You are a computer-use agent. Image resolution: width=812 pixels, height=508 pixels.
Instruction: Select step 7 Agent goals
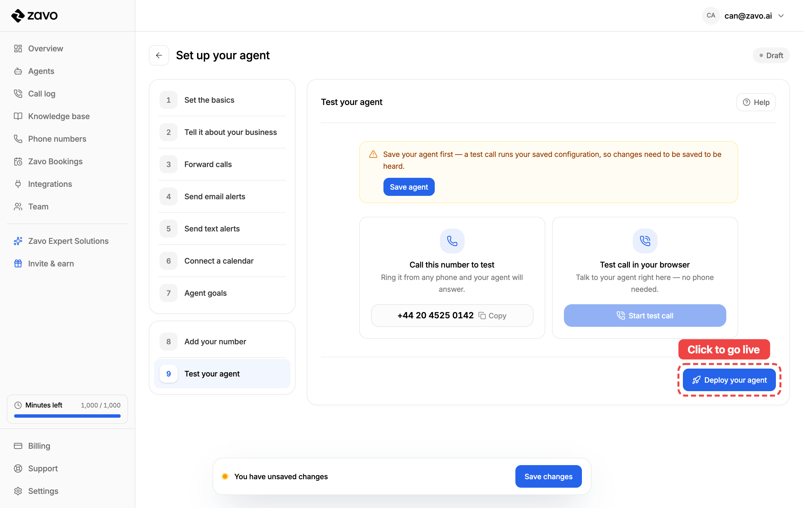(x=222, y=293)
